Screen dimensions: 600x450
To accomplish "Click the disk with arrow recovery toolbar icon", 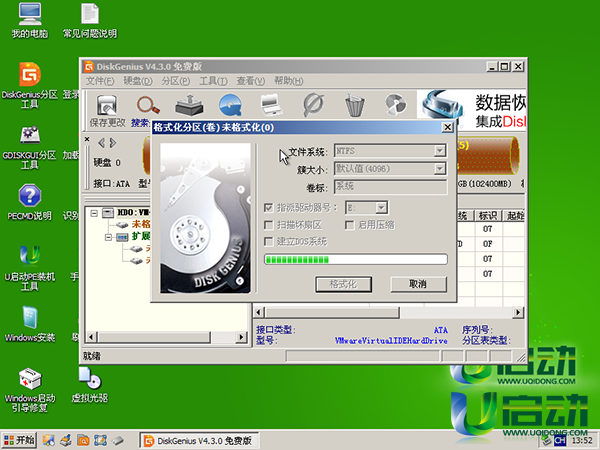I will pyautogui.click(x=189, y=105).
